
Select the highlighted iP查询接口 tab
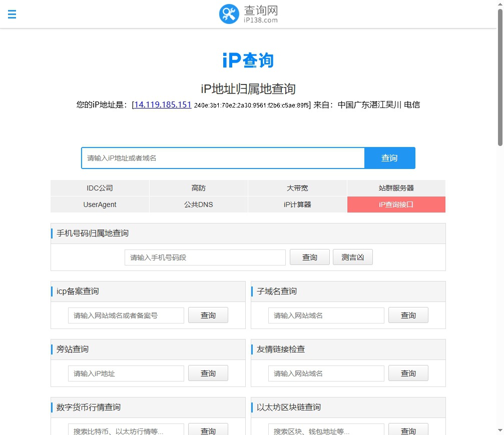[x=396, y=204]
